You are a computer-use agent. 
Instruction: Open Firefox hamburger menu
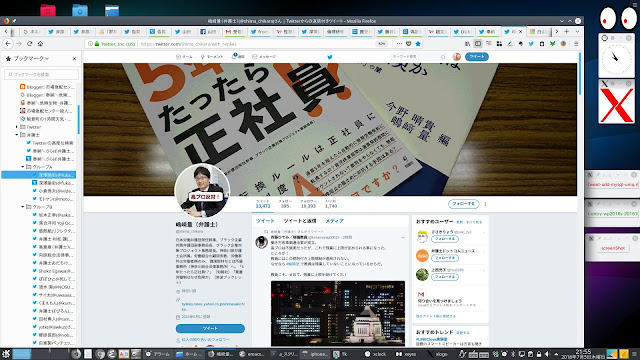click(x=576, y=44)
